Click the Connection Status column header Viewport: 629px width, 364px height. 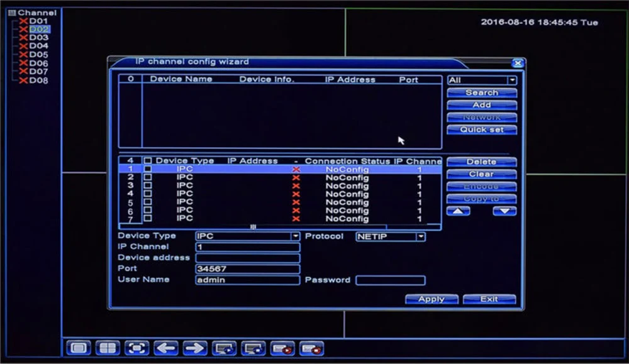pyautogui.click(x=347, y=161)
